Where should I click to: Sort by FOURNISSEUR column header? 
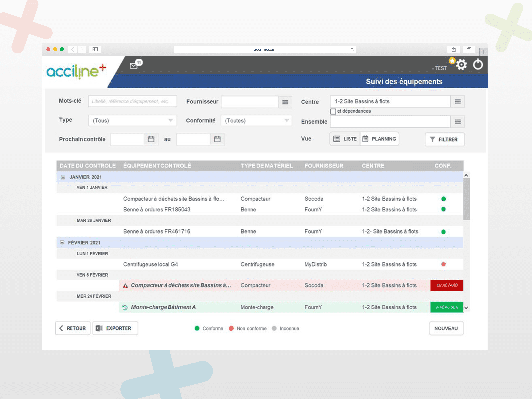324,166
